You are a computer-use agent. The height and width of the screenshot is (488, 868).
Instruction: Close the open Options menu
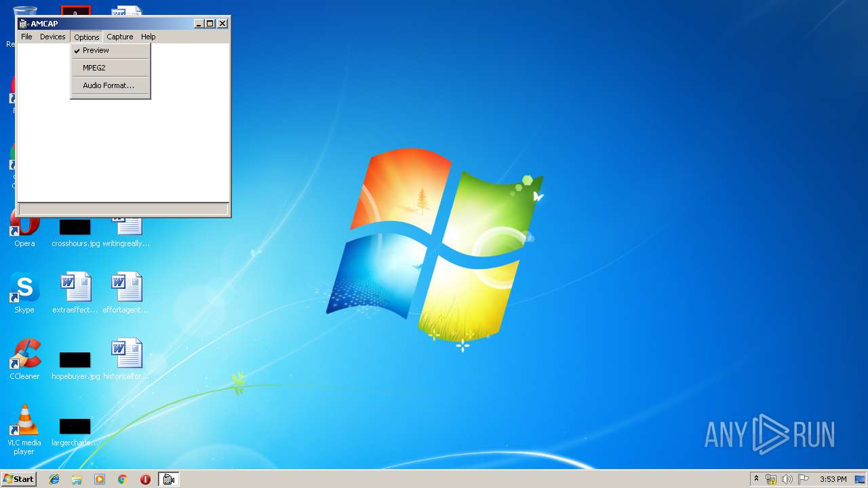click(86, 37)
